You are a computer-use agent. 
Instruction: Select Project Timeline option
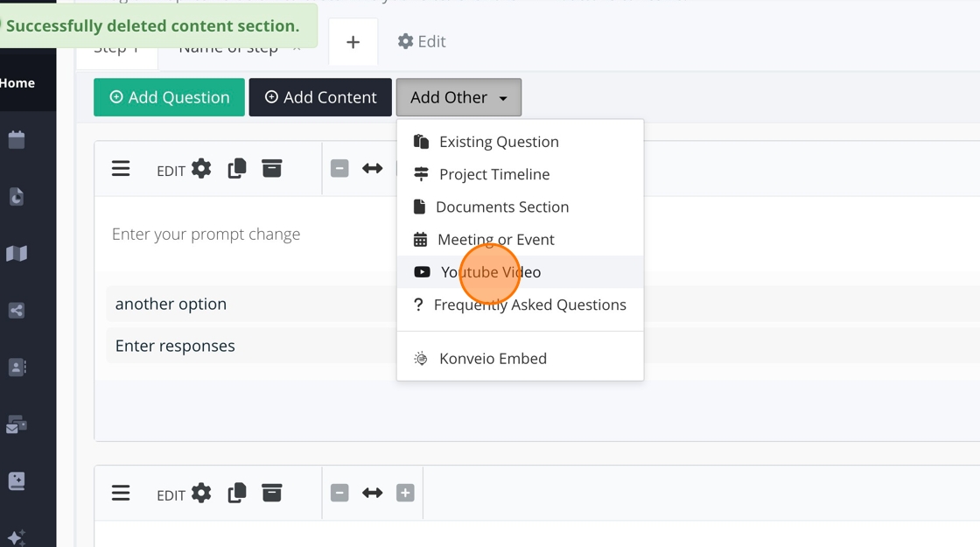[494, 174]
